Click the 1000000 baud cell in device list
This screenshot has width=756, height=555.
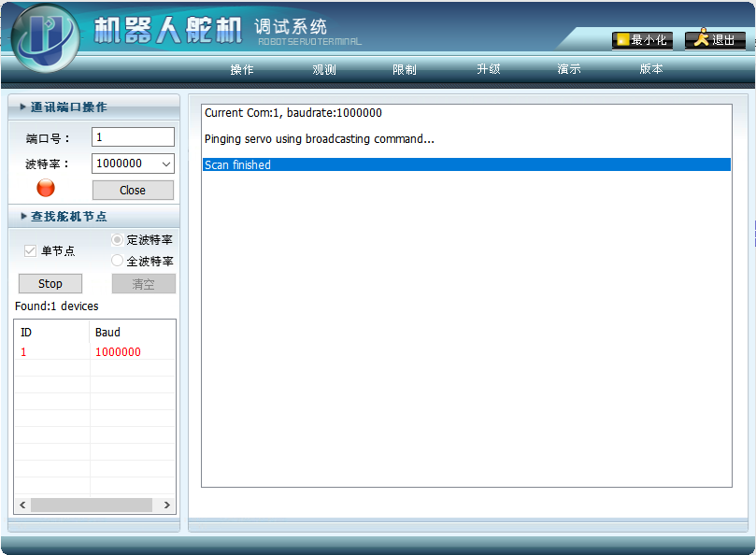[x=118, y=352]
